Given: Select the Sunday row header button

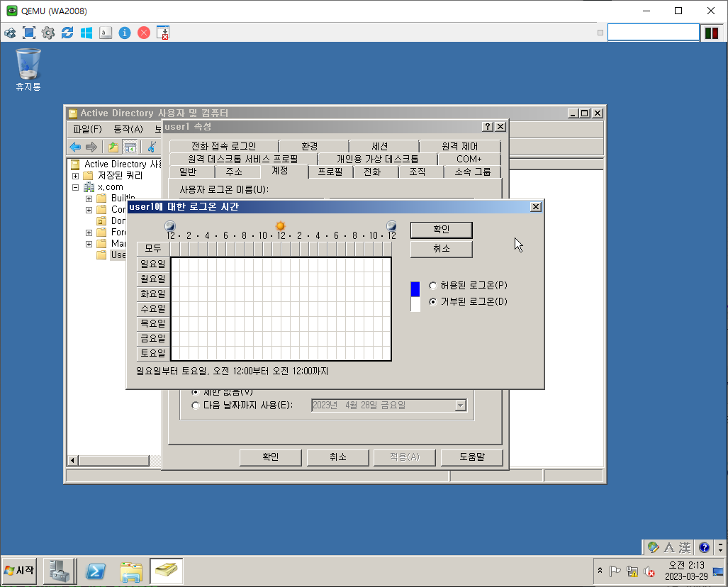Looking at the screenshot, I should tap(153, 264).
